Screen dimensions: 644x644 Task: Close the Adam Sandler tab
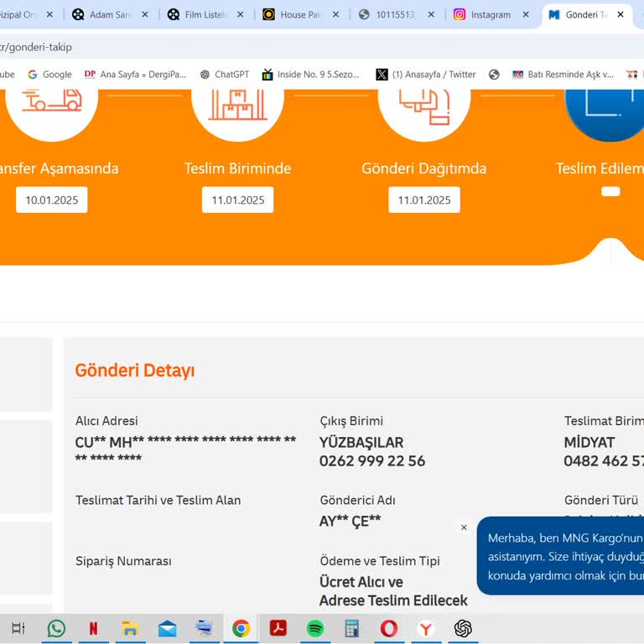point(145,15)
